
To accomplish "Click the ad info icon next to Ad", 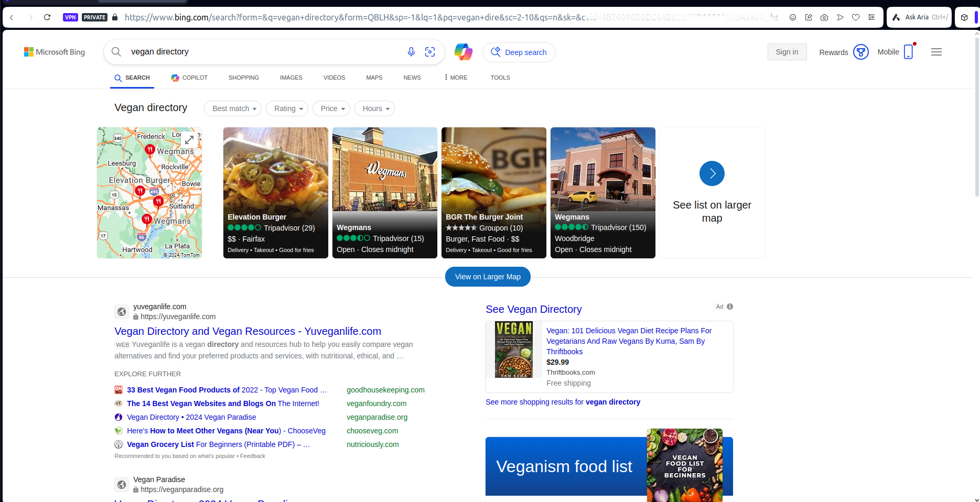I will coord(730,307).
